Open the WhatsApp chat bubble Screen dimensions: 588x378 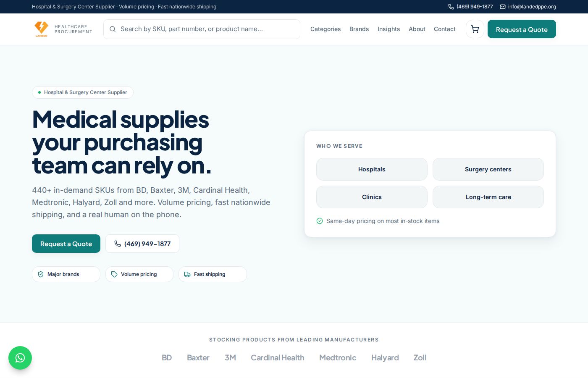click(20, 358)
